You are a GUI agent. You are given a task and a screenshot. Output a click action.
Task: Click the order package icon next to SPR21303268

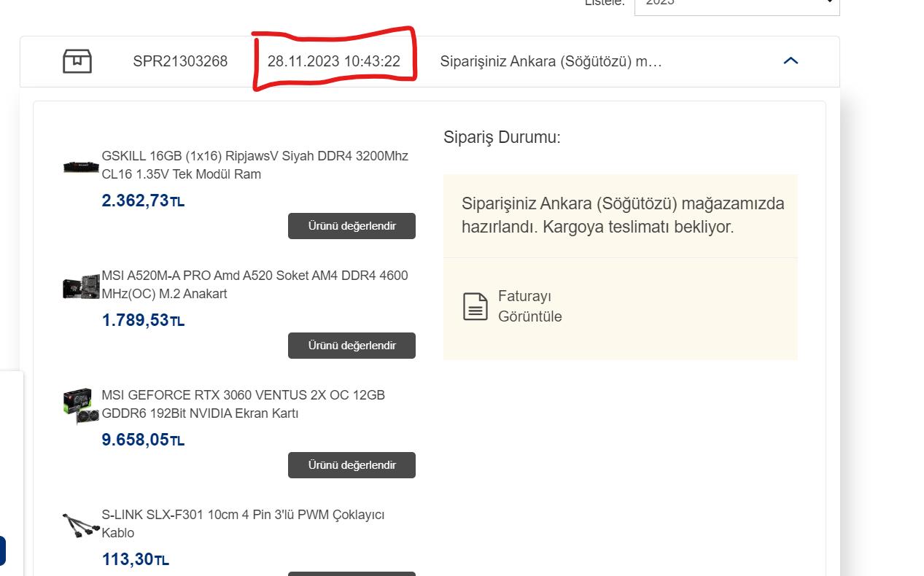[77, 61]
